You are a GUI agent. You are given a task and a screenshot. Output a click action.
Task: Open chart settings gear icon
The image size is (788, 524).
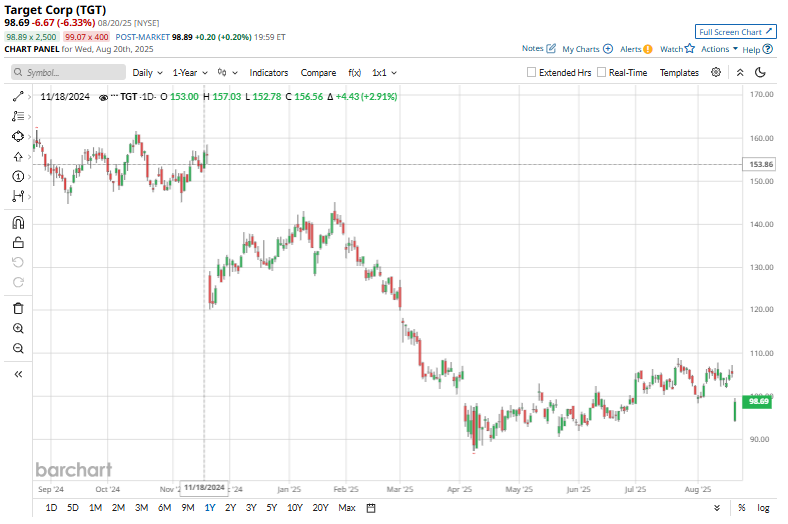pyautogui.click(x=716, y=72)
